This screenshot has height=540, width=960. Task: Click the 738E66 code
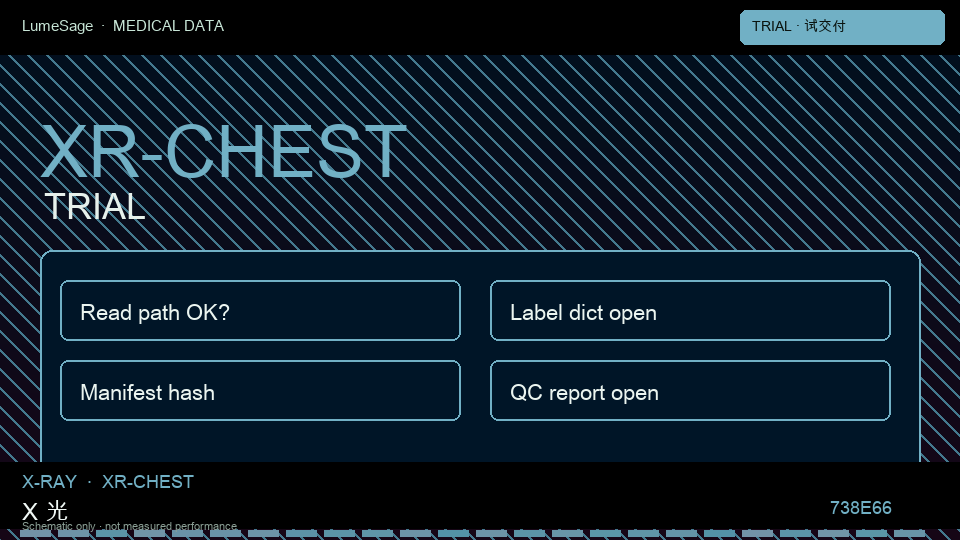click(860, 508)
